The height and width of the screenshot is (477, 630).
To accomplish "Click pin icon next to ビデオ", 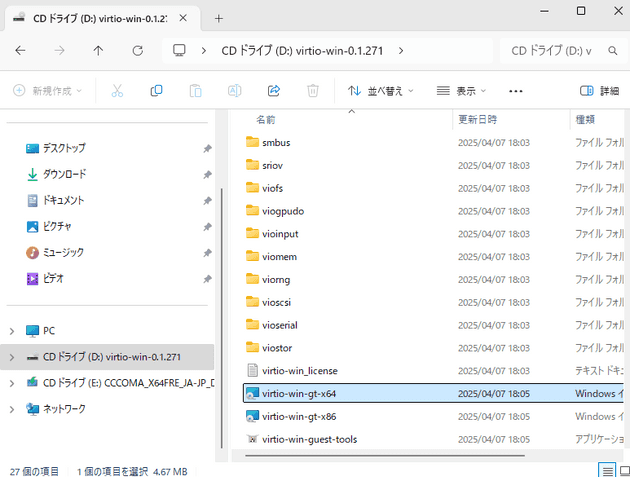I will [207, 278].
